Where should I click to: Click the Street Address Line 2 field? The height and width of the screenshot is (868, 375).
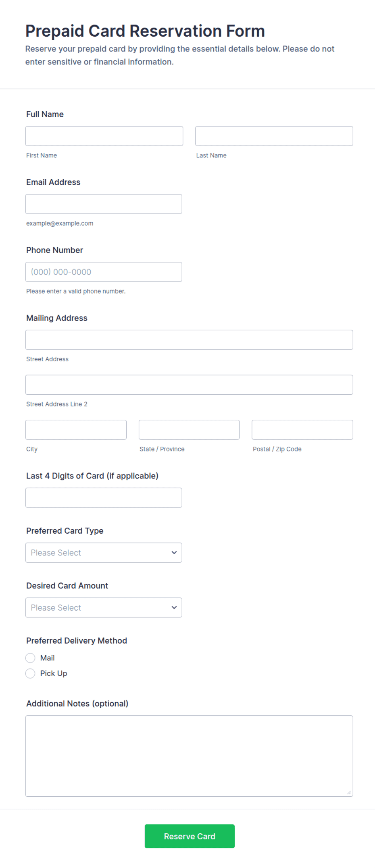click(189, 385)
